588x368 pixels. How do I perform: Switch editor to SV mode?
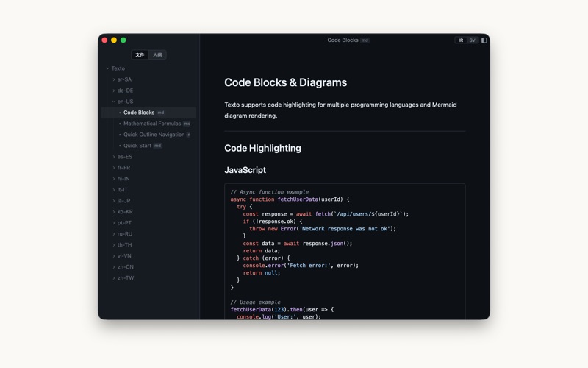(472, 40)
